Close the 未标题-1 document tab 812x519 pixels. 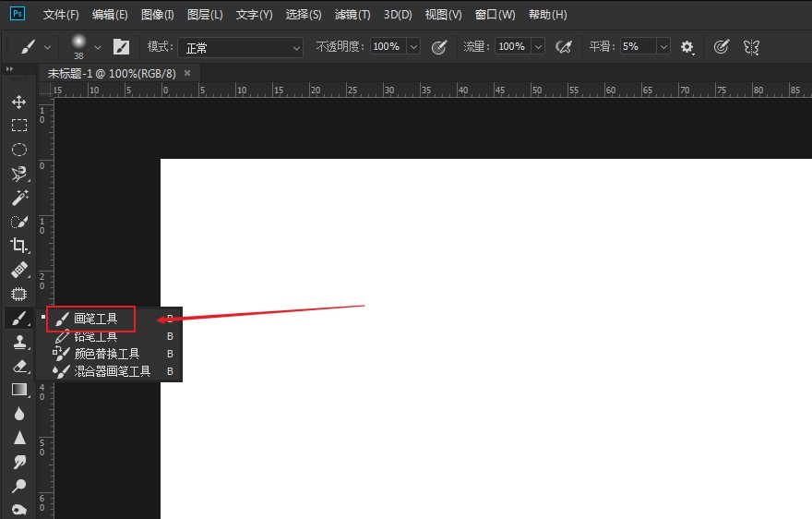187,73
